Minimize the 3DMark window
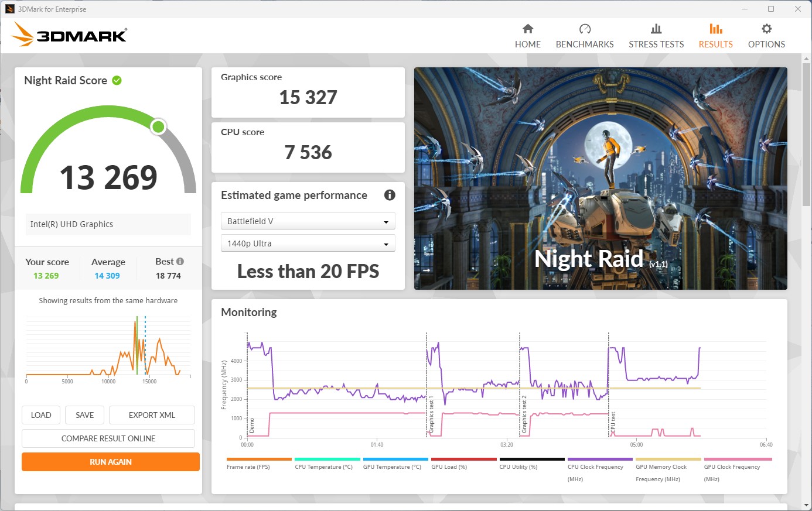Screen dimensions: 812x511 point(745,9)
